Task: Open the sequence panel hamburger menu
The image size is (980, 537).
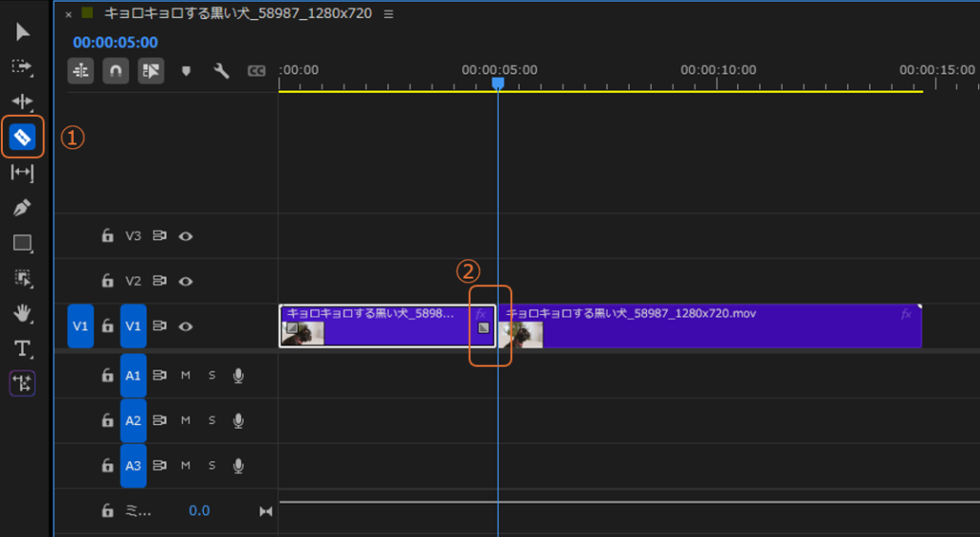Action: [388, 14]
